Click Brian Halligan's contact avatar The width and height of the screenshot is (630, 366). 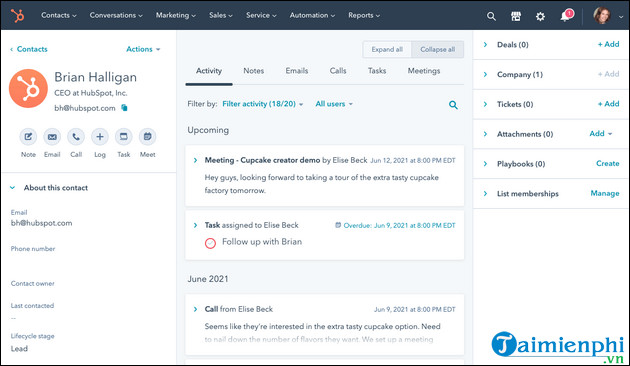tap(28, 88)
